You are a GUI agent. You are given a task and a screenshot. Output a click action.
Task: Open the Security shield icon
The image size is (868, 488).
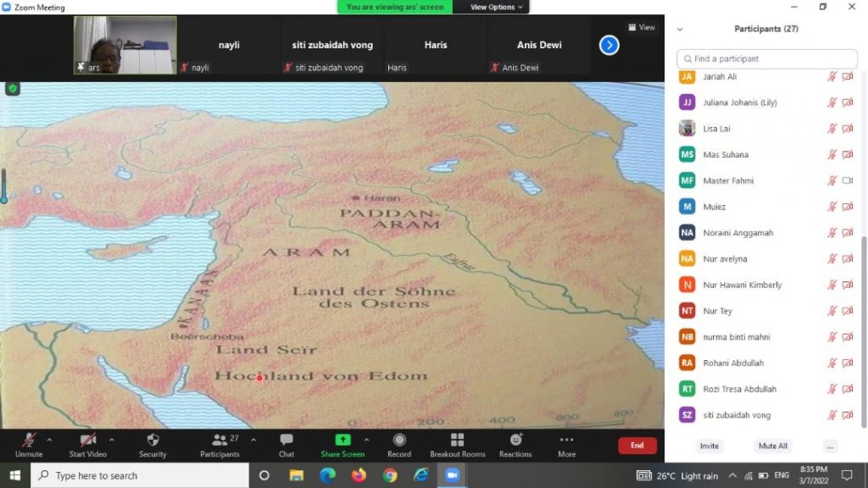click(x=153, y=441)
